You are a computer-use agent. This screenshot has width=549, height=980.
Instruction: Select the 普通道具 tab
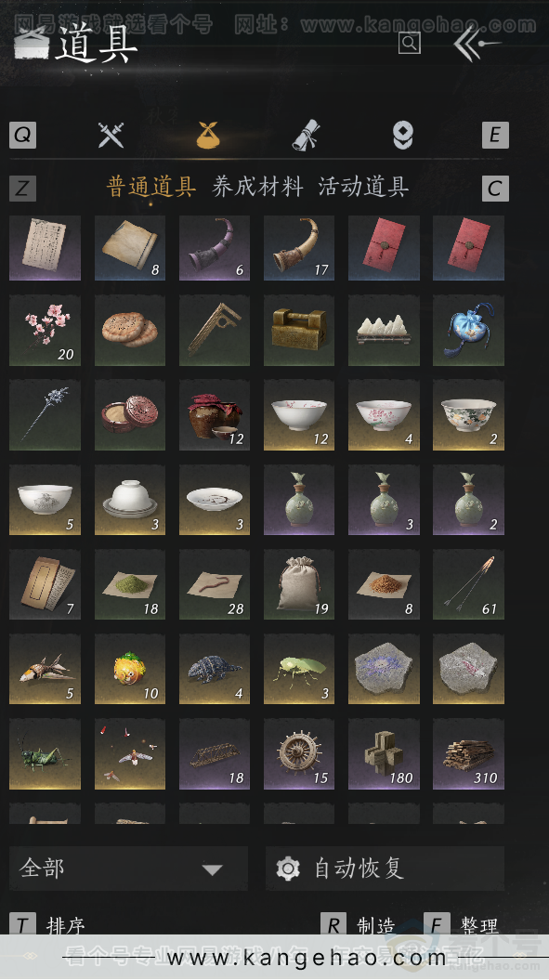pyautogui.click(x=151, y=187)
